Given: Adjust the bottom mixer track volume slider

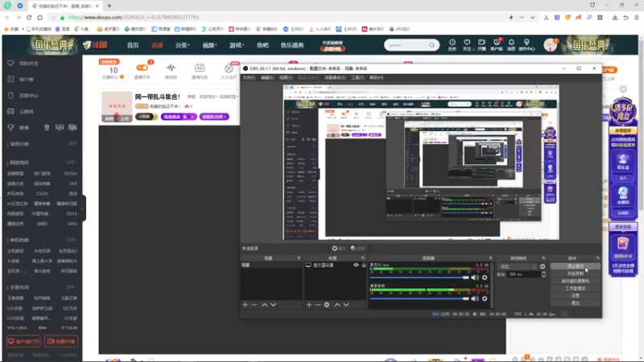Looking at the screenshot, I should click(419, 298).
